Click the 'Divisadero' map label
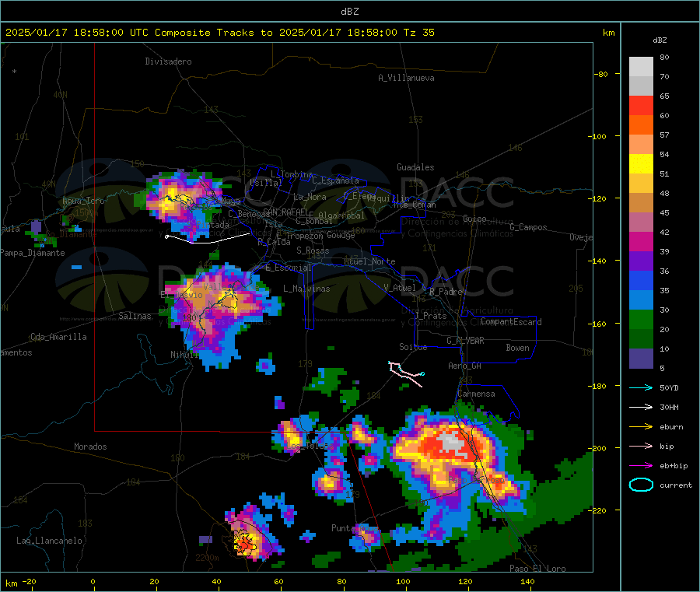 point(168,61)
